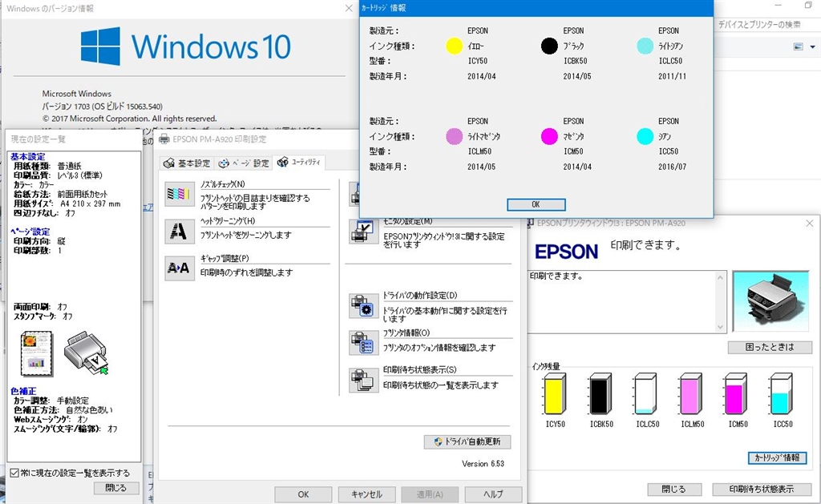
Task: Click the head cleaning (ヘッドクリーニング) icon
Action: 179,232
